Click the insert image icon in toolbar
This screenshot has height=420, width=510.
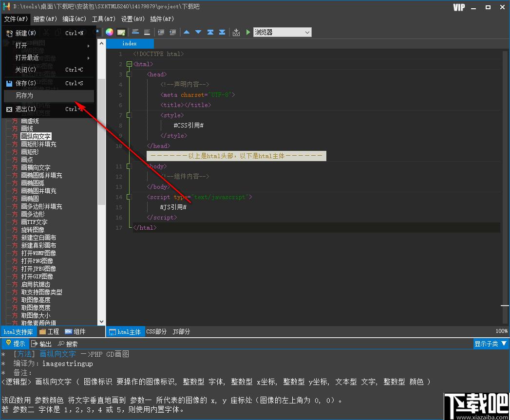click(121, 32)
